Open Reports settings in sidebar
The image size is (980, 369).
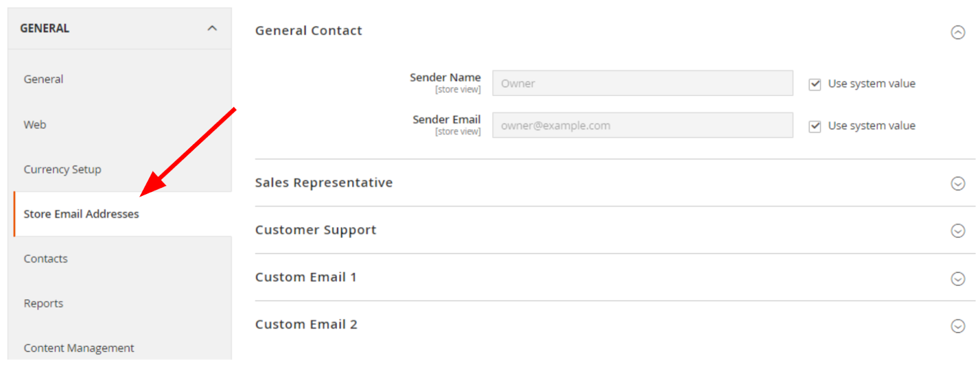pos(43,304)
